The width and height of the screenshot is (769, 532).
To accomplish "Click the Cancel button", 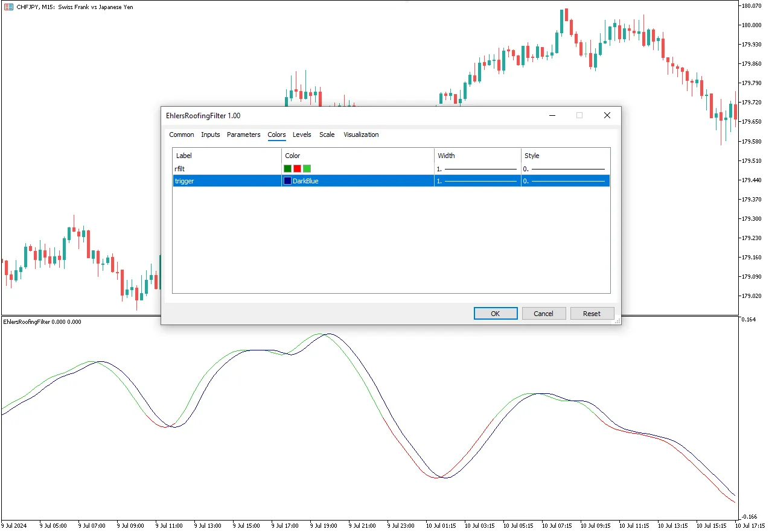I will pos(543,314).
